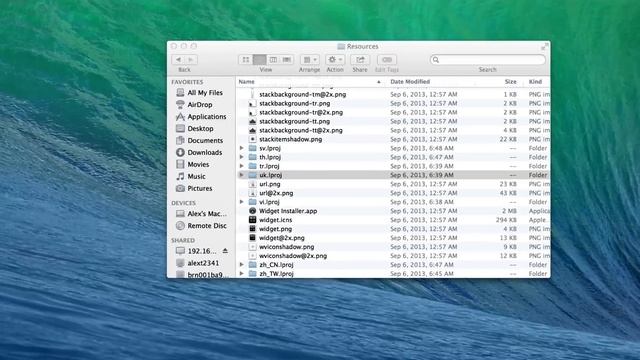Toggle full screen via window corner arrows
The height and width of the screenshot is (360, 640).
click(x=544, y=47)
